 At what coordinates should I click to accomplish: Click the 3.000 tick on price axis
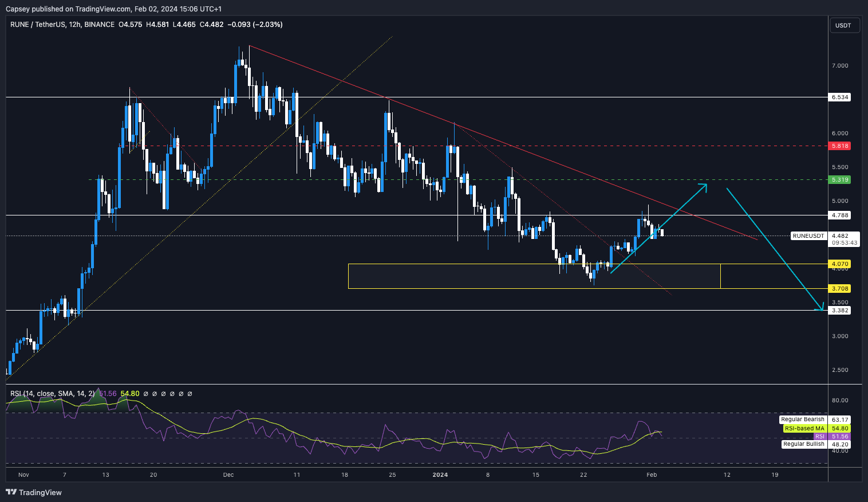pos(840,336)
